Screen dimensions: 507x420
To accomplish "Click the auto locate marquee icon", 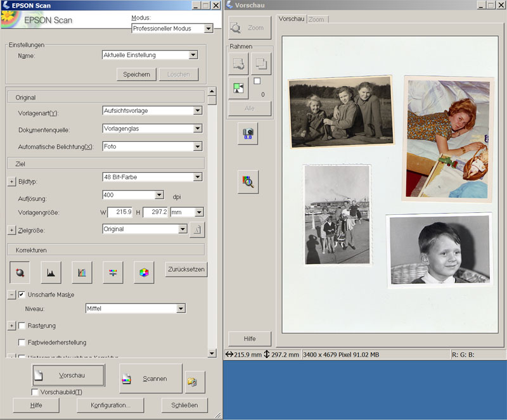I will click(x=239, y=89).
